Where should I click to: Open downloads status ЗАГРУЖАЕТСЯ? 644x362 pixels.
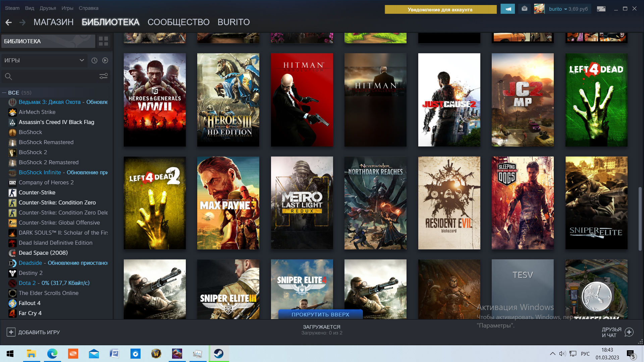tap(322, 330)
